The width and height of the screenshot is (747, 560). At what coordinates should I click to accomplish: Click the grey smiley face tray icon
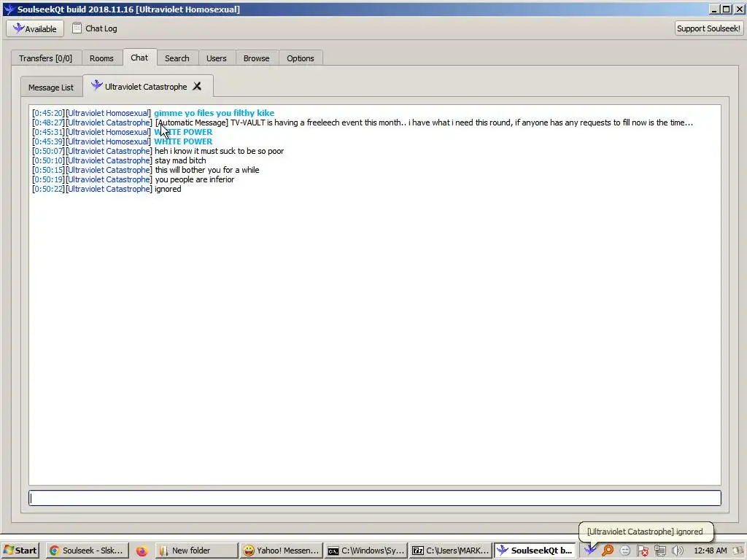625,551
